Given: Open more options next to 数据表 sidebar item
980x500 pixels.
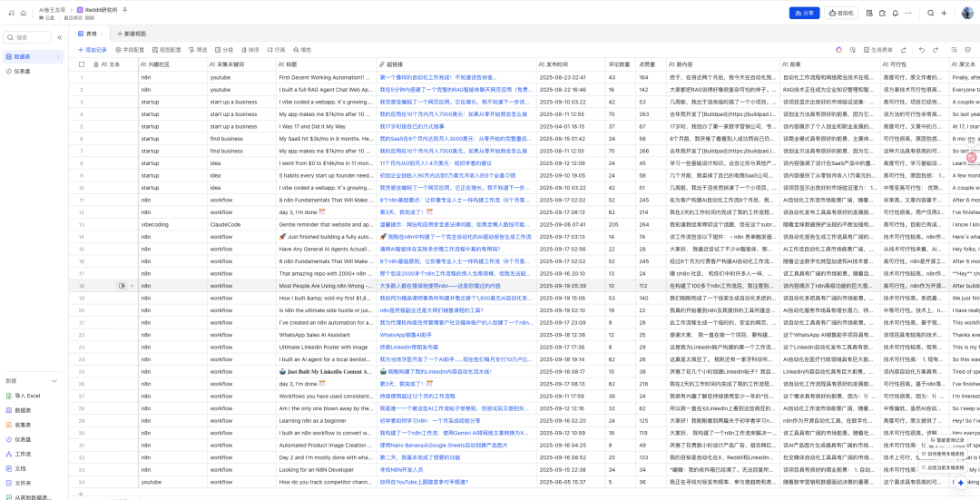Looking at the screenshot, I should [x=59, y=56].
